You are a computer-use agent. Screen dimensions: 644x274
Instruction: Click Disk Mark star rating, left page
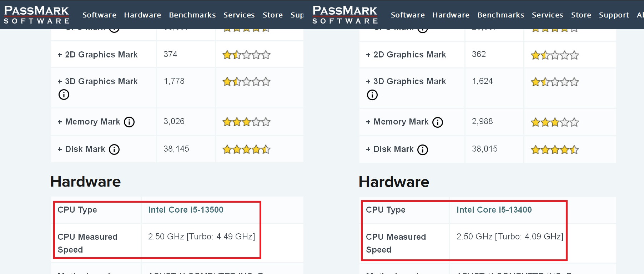pos(246,149)
